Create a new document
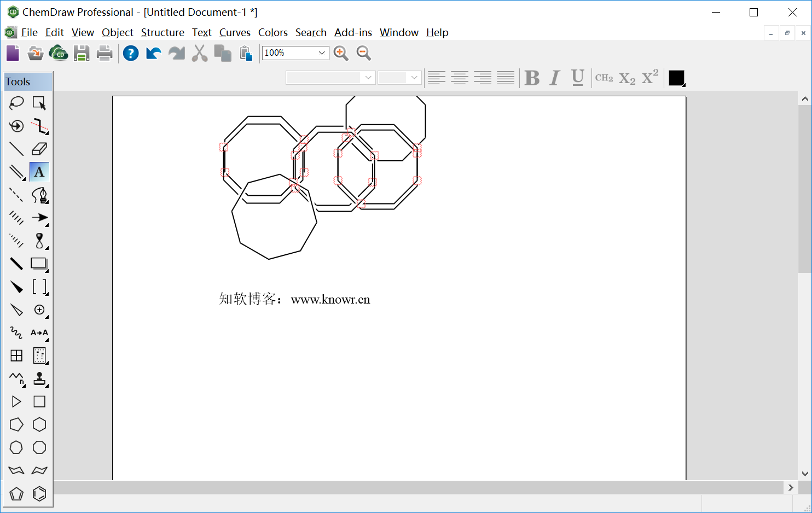812x513 pixels. coord(13,53)
